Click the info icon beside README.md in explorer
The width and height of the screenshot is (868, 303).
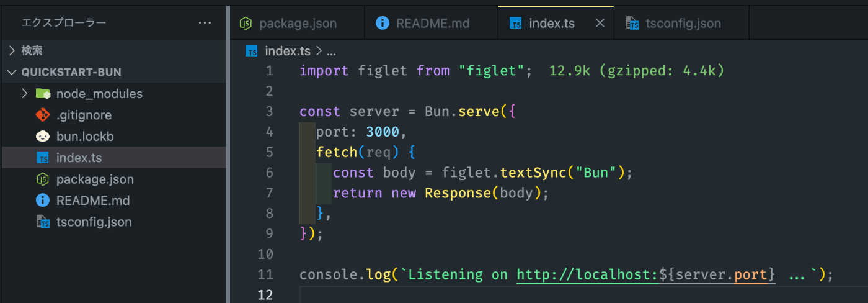[43, 201]
